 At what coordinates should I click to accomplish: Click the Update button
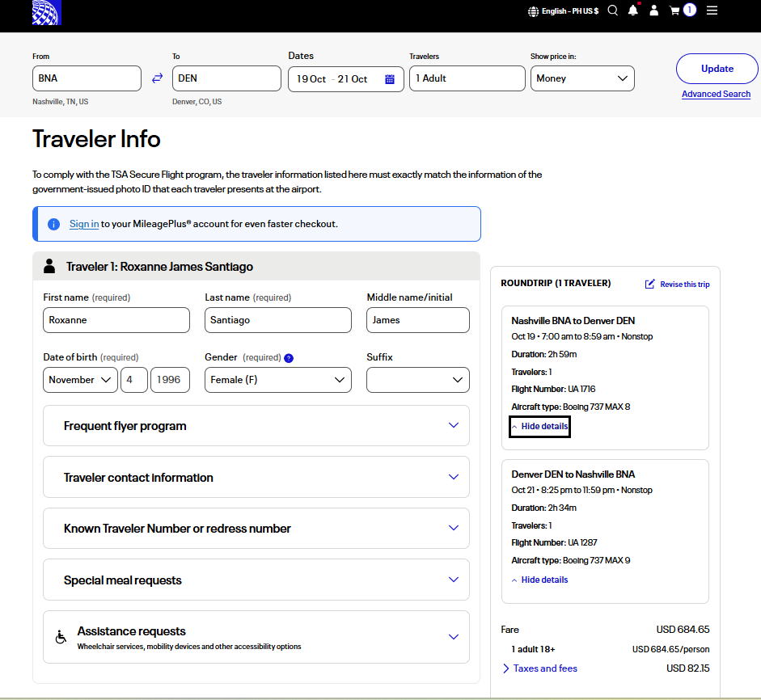pos(717,69)
